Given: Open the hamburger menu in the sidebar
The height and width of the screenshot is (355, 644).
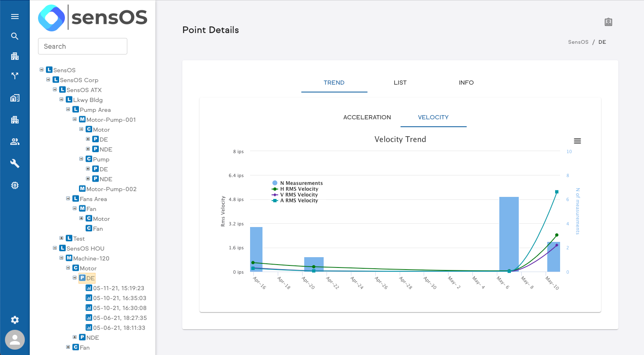Looking at the screenshot, I should (x=15, y=17).
